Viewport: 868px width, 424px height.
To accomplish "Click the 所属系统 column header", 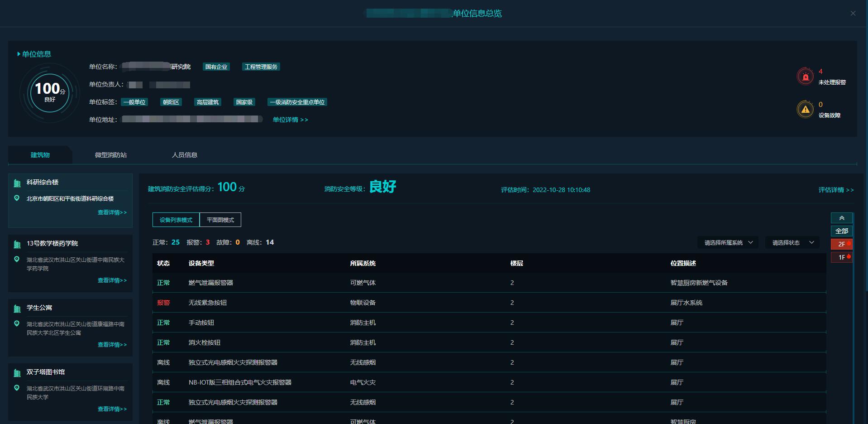I will point(363,263).
